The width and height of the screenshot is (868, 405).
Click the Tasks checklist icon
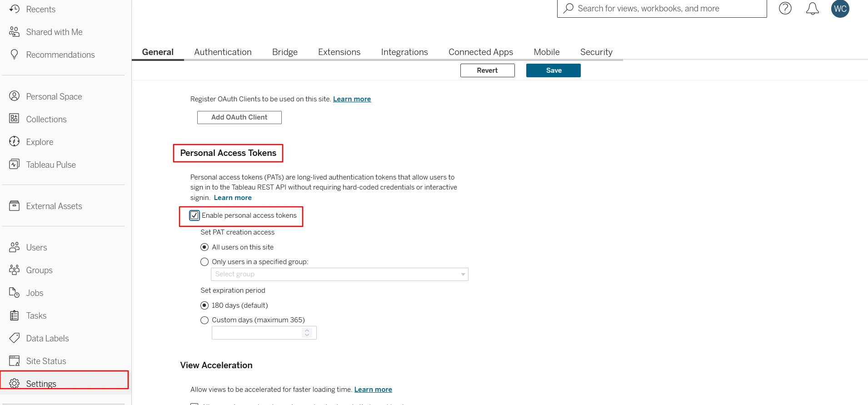coord(15,315)
